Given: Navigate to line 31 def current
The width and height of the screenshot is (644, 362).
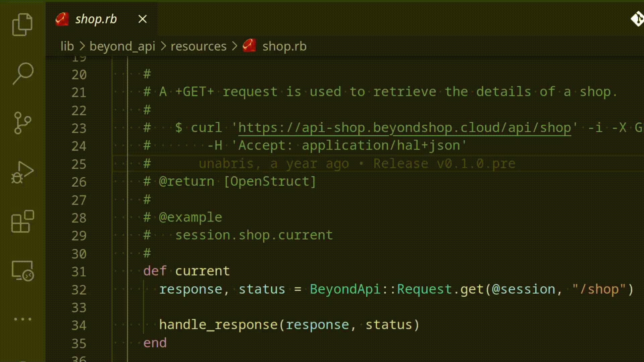Looking at the screenshot, I should click(x=186, y=270).
